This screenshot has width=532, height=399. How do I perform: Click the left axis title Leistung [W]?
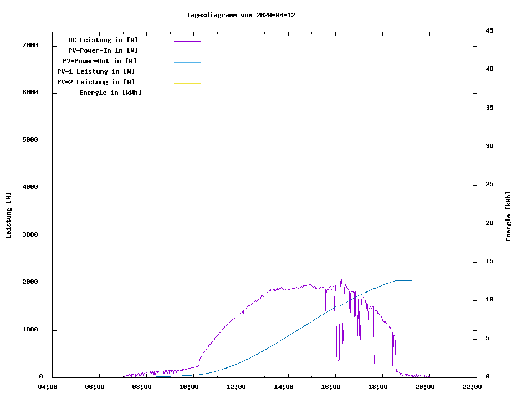coord(8,216)
